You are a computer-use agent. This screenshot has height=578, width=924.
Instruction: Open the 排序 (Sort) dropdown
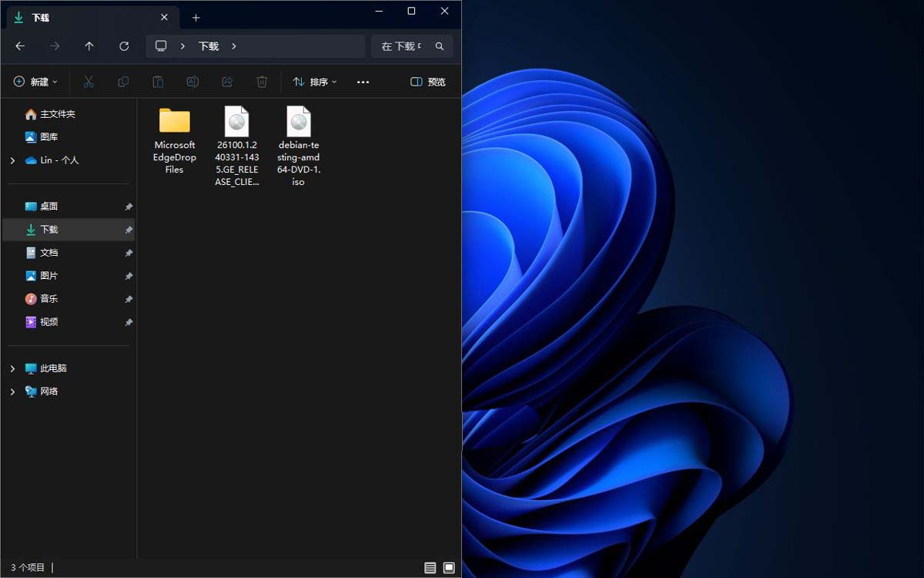point(315,82)
